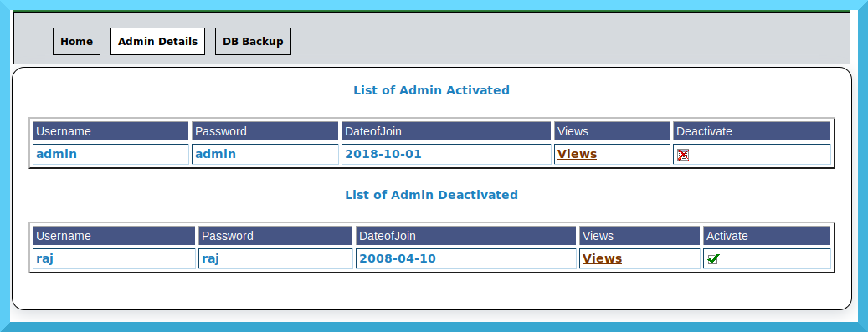Click the List of Admin Activated heading
The height and width of the screenshot is (332, 868).
click(x=431, y=90)
